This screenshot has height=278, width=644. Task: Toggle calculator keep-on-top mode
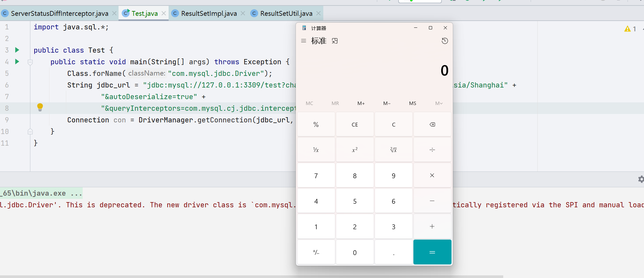[335, 41]
